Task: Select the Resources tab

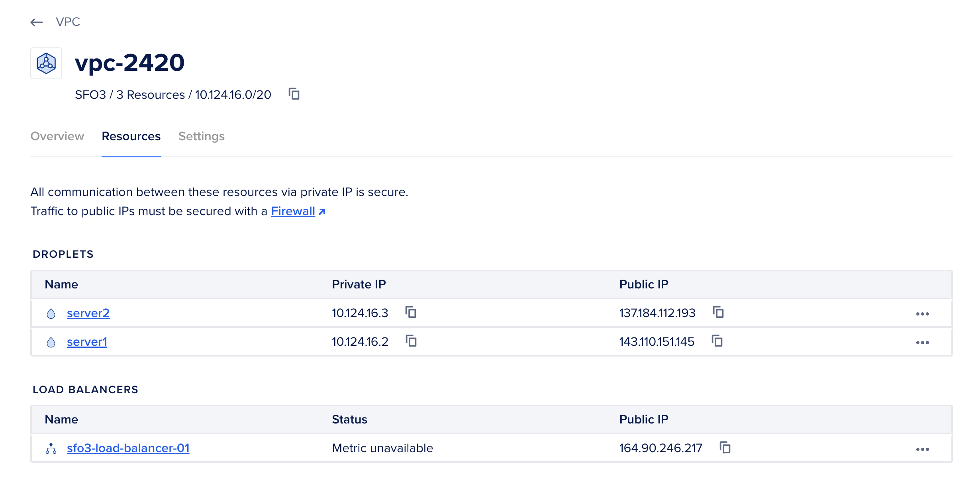Action: click(131, 137)
